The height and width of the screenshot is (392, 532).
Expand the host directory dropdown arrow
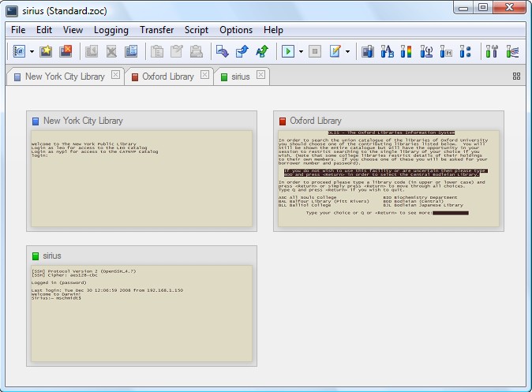click(32, 52)
